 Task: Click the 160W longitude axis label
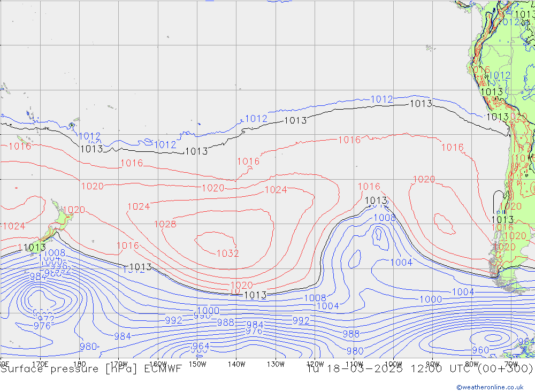coord(158,364)
